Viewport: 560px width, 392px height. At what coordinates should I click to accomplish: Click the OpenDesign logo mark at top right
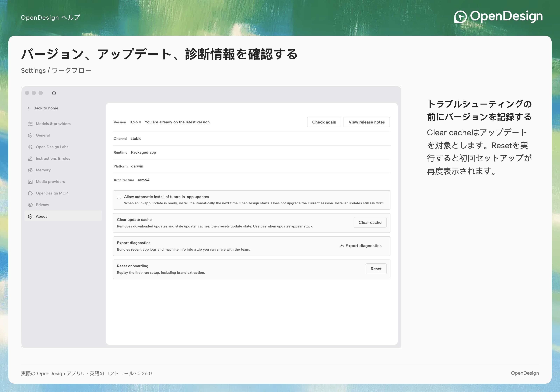(x=460, y=17)
